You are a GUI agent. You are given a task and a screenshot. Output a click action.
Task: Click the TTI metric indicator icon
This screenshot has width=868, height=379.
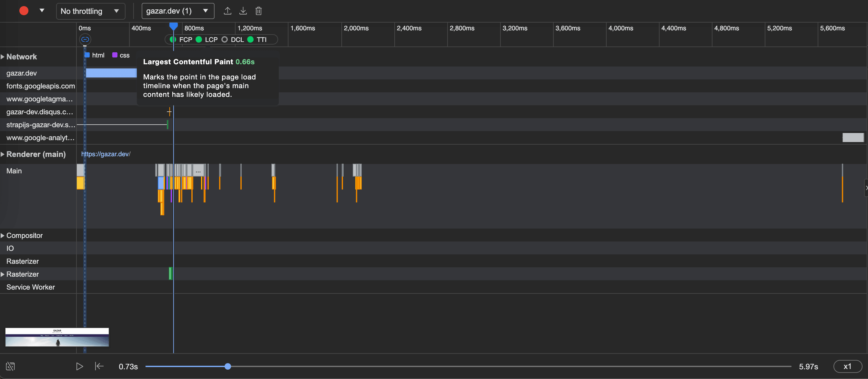tap(251, 39)
